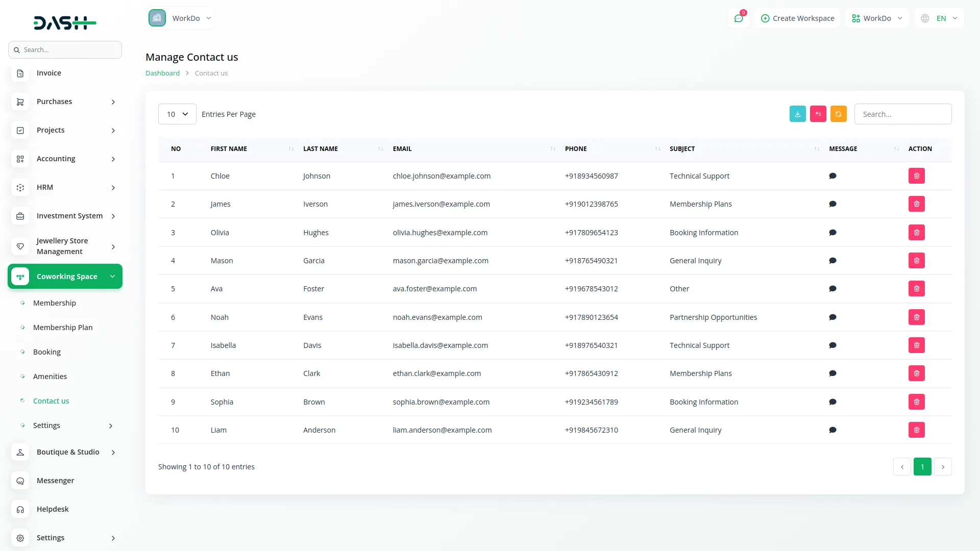Viewport: 980px width, 551px height.
Task: Open the Membership Plan submenu item
Action: (63, 328)
